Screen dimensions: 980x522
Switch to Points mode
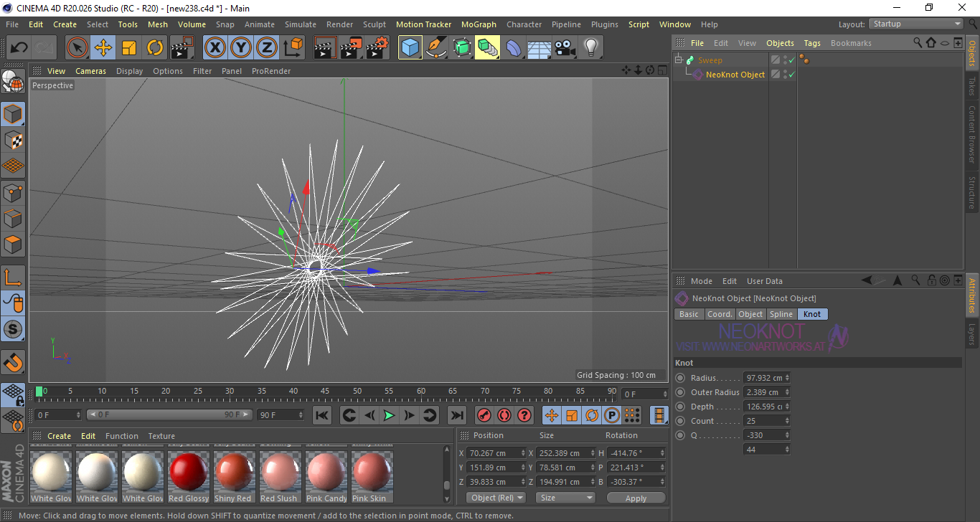tap(13, 192)
